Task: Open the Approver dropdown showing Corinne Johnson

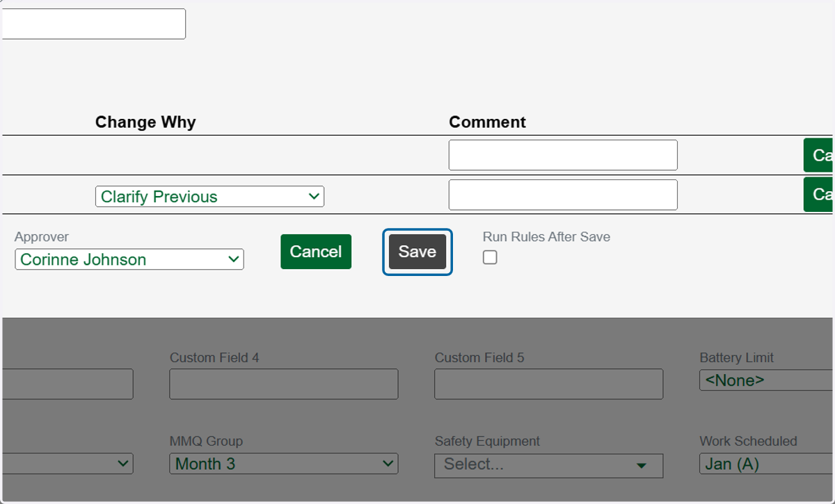Action: (129, 259)
